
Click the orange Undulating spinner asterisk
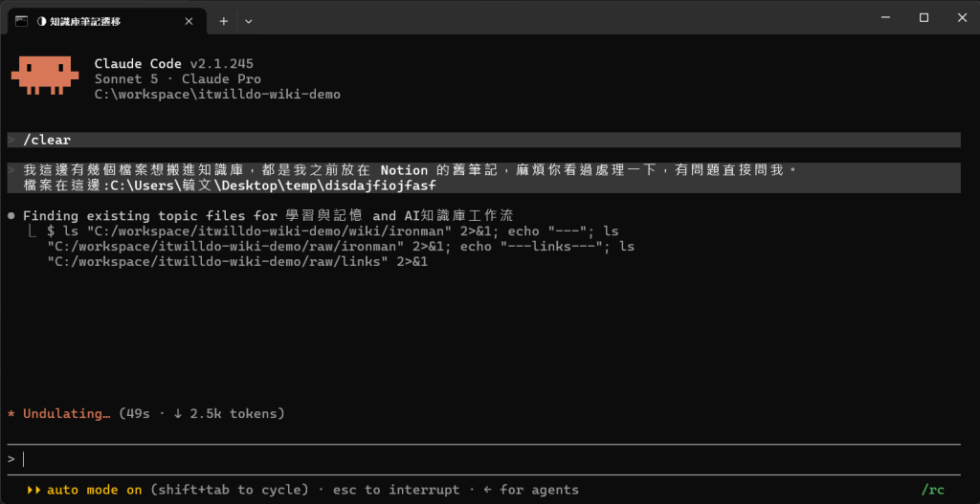[x=11, y=413]
